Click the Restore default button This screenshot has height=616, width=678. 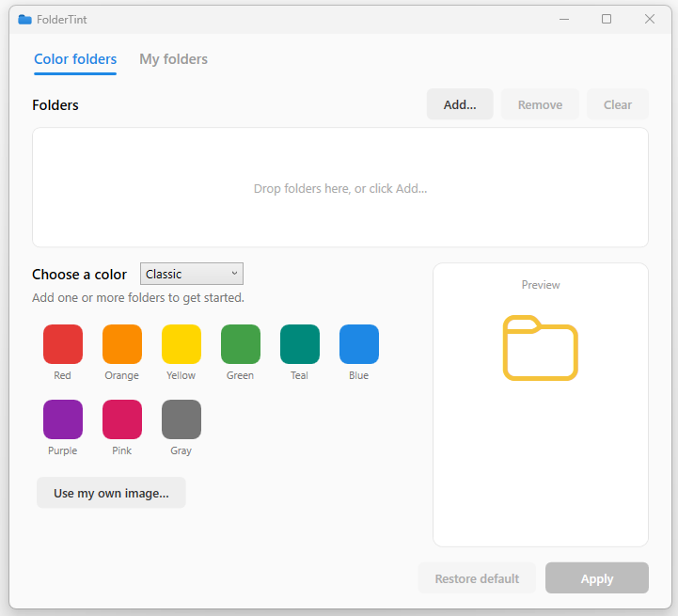[477, 578]
